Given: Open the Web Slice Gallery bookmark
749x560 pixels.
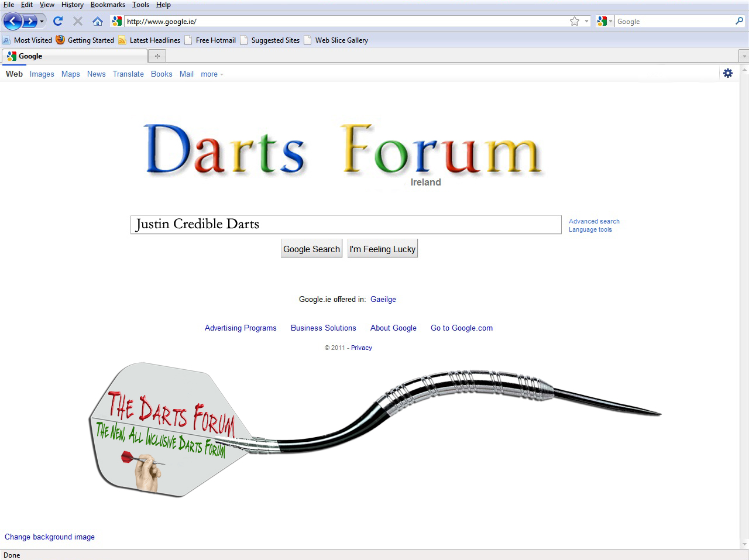Looking at the screenshot, I should pos(336,40).
